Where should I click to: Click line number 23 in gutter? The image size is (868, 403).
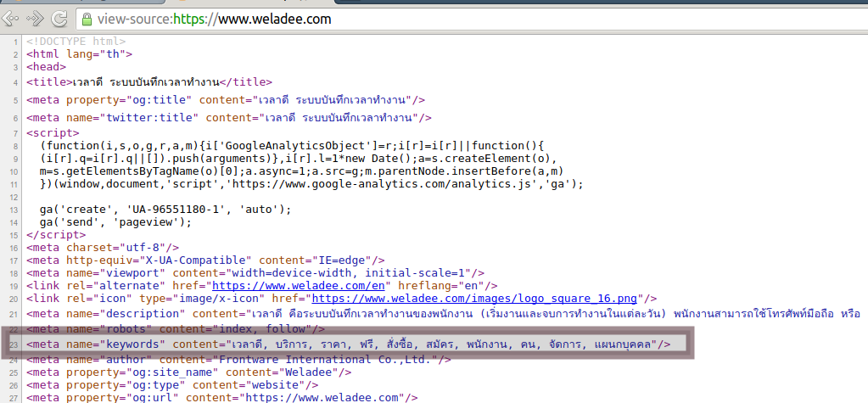tap(14, 344)
